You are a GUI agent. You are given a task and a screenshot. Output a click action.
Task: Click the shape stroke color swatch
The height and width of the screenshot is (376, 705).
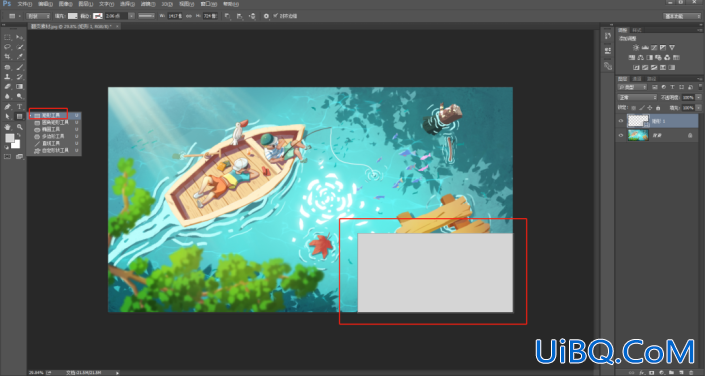tap(98, 16)
